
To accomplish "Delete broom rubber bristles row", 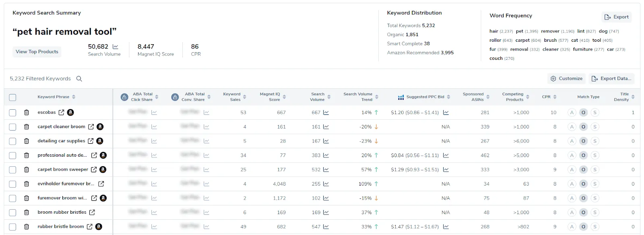I will coord(27,213).
